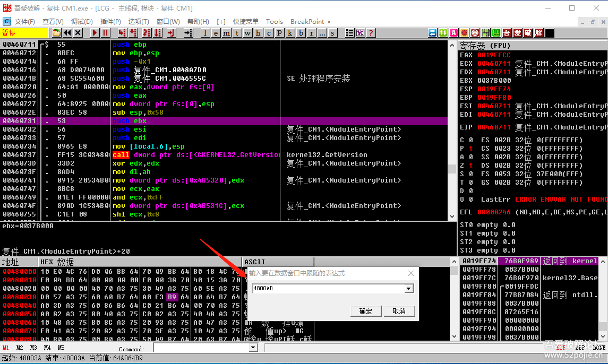The image size is (608, 364).
Task: Click the red Pause execution icon
Action: (106, 33)
